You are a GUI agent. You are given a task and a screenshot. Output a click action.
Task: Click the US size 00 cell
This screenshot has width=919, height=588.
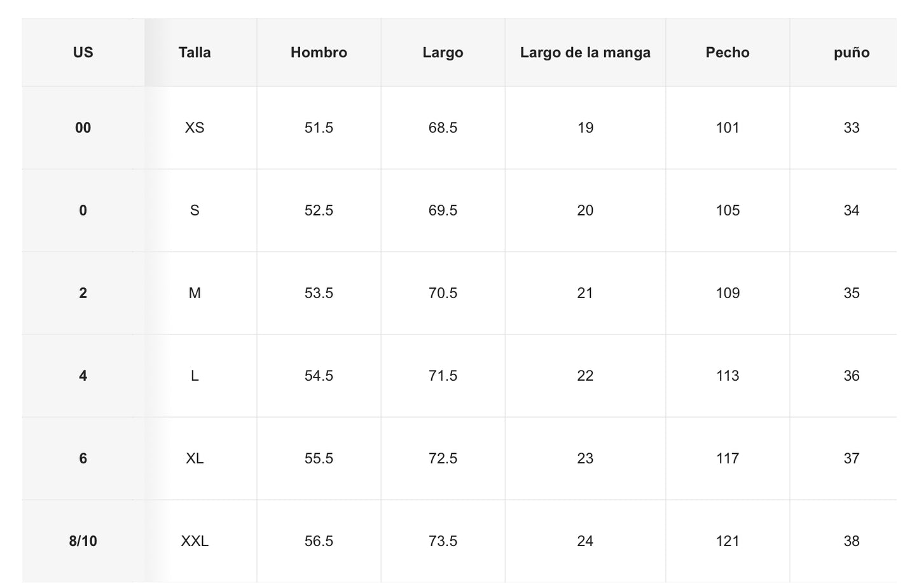coord(83,128)
